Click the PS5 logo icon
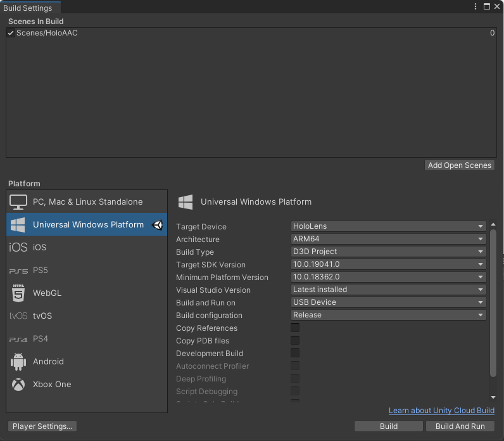This screenshot has height=441, width=504. click(x=18, y=271)
